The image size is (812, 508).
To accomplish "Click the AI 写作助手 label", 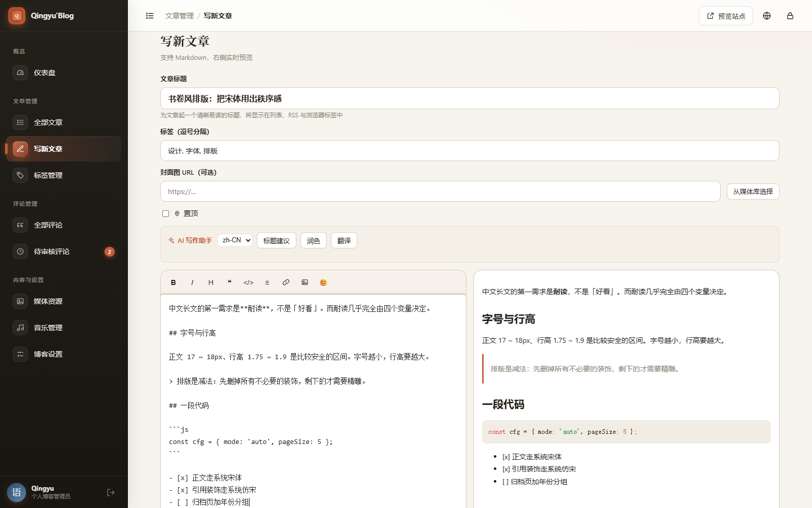I will pyautogui.click(x=190, y=241).
